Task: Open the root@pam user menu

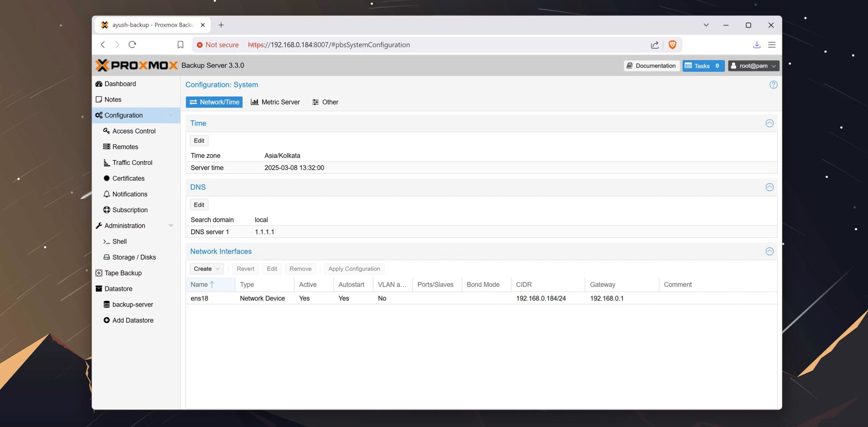Action: pos(753,65)
